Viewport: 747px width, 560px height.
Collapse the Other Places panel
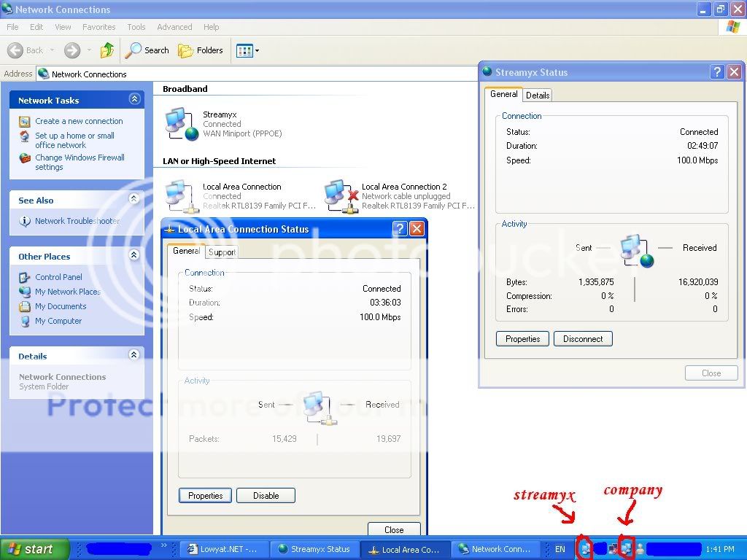click(x=134, y=255)
